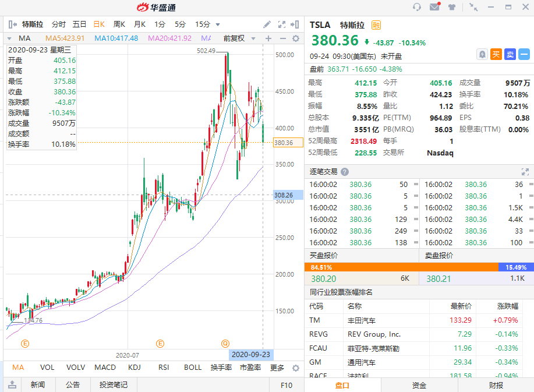Open the 投资笔记 notes tab

pyautogui.click(x=114, y=385)
